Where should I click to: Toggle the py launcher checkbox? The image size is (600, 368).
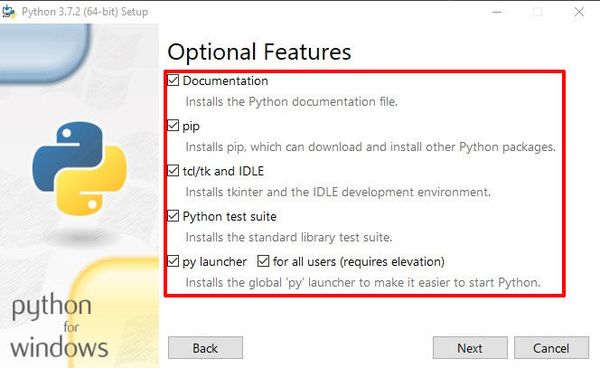(173, 261)
